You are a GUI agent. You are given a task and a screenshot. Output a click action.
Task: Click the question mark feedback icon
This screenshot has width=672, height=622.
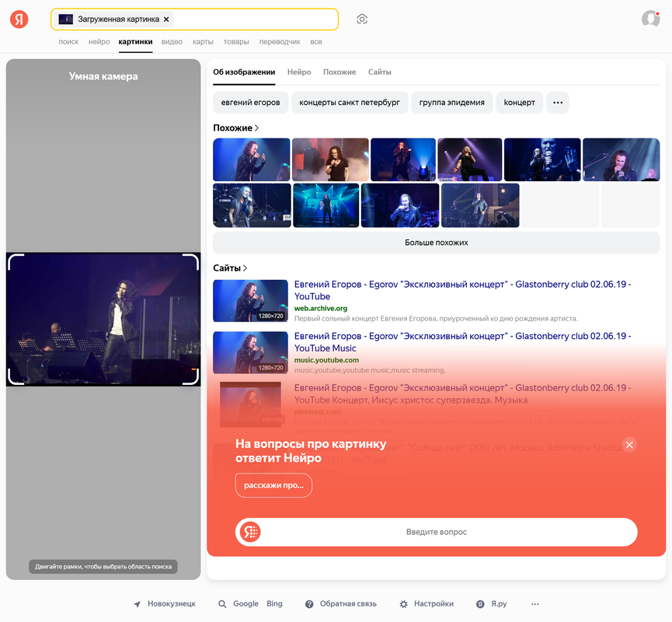tap(309, 604)
